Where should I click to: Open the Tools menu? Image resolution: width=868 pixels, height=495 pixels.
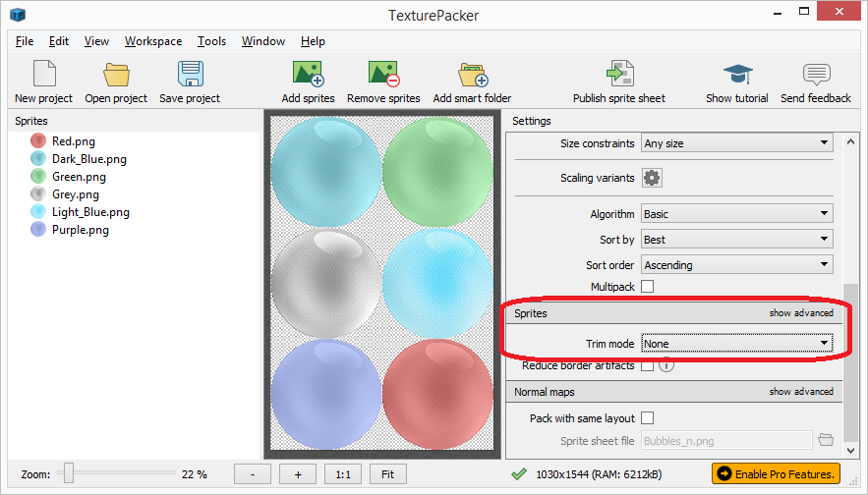pos(211,41)
